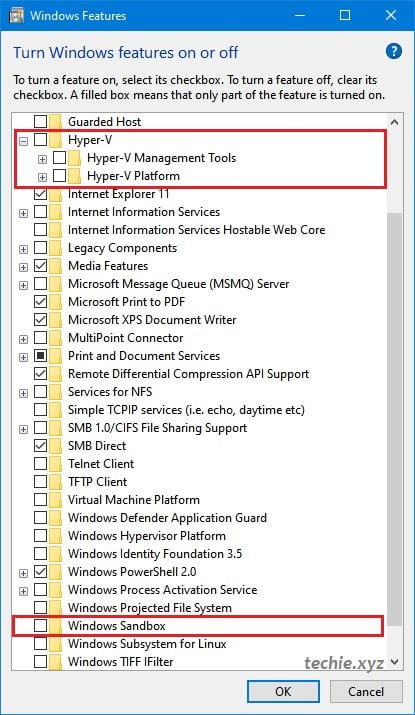Expand Internet Information Services node
This screenshot has width=415, height=715.
tap(23, 213)
